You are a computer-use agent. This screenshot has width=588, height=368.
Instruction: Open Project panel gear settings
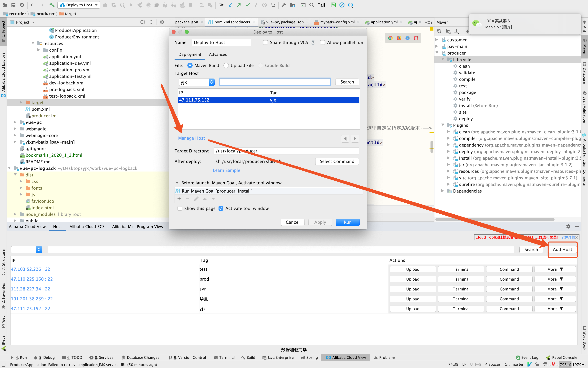(162, 22)
